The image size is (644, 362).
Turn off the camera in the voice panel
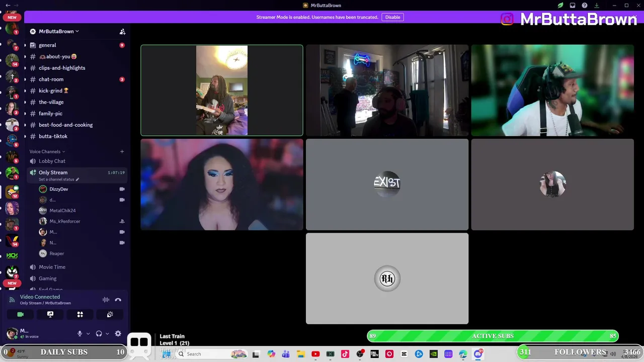pyautogui.click(x=20, y=314)
